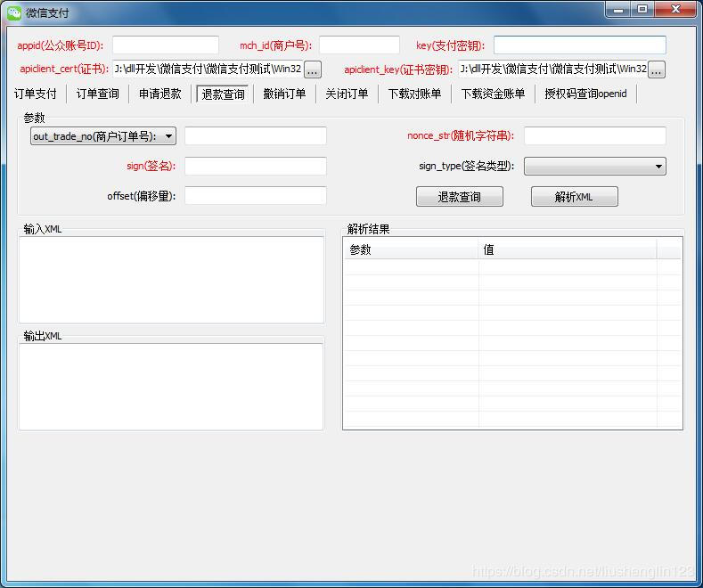
Task: Click the 退款查询 query button
Action: click(x=460, y=197)
